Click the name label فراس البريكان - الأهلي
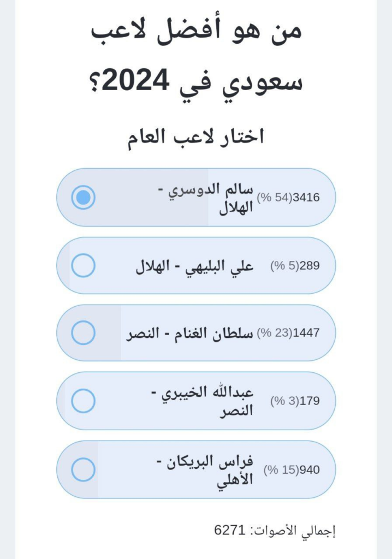392x559 pixels. (206, 469)
